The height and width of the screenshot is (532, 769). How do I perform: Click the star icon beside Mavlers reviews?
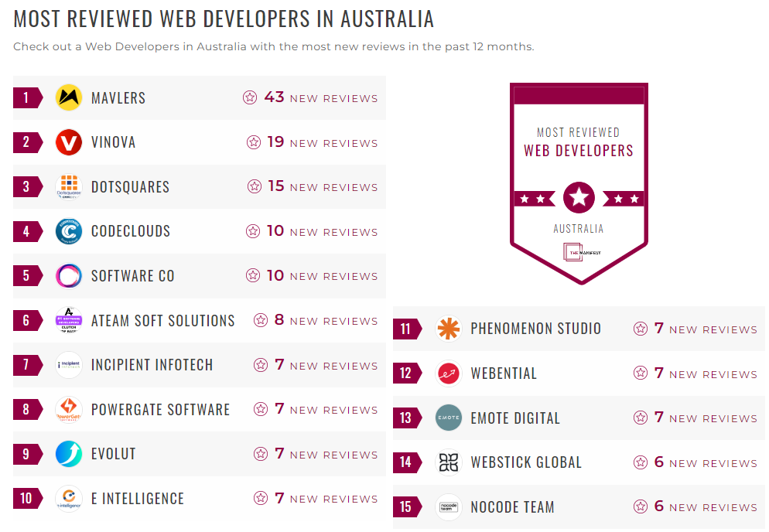click(249, 97)
